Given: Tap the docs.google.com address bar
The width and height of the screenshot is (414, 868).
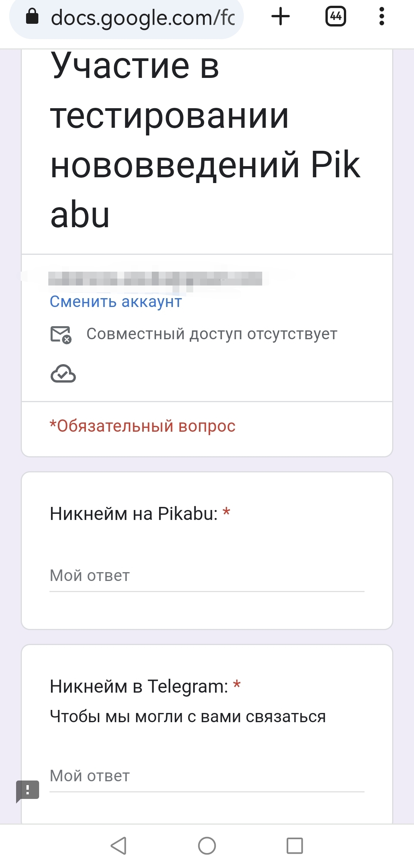Looking at the screenshot, I should tap(142, 18).
